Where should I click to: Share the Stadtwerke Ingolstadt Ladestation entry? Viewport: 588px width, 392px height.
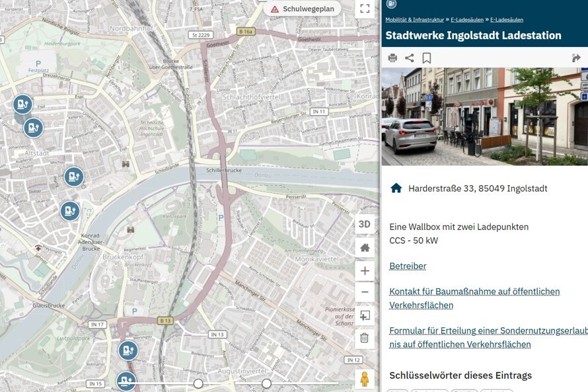(410, 58)
